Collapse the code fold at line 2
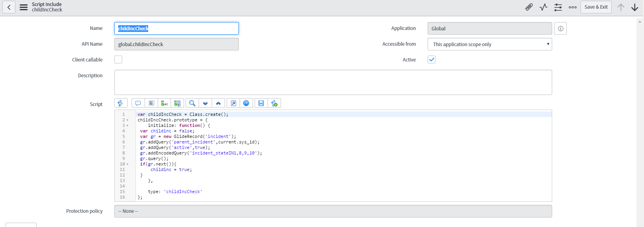 click(x=127, y=120)
